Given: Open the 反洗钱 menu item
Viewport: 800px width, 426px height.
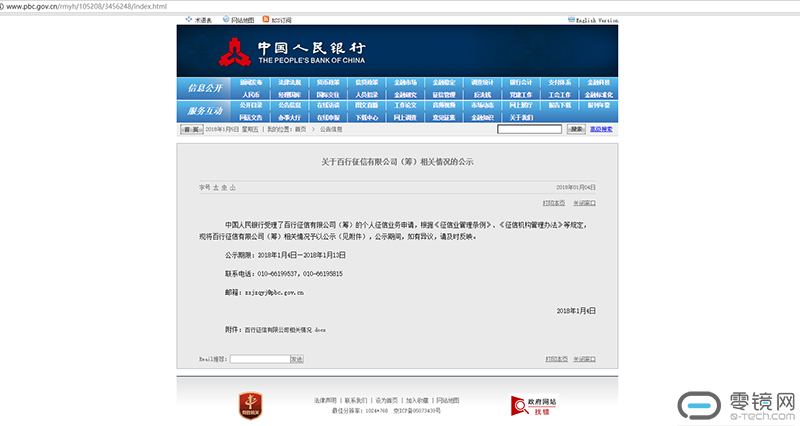Looking at the screenshot, I should 482,94.
